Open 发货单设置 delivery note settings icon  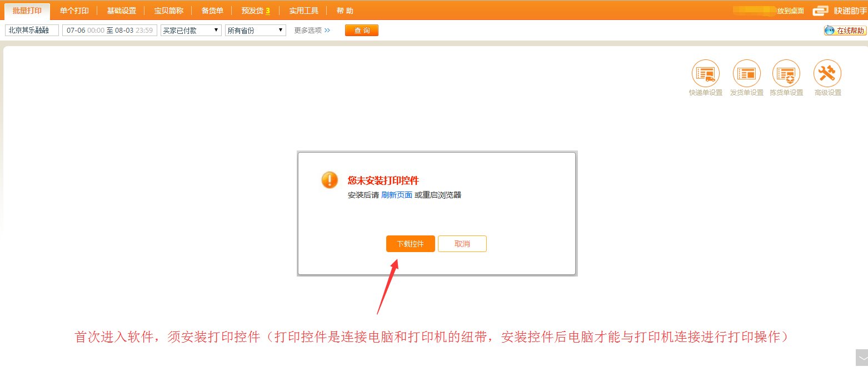[x=746, y=73]
